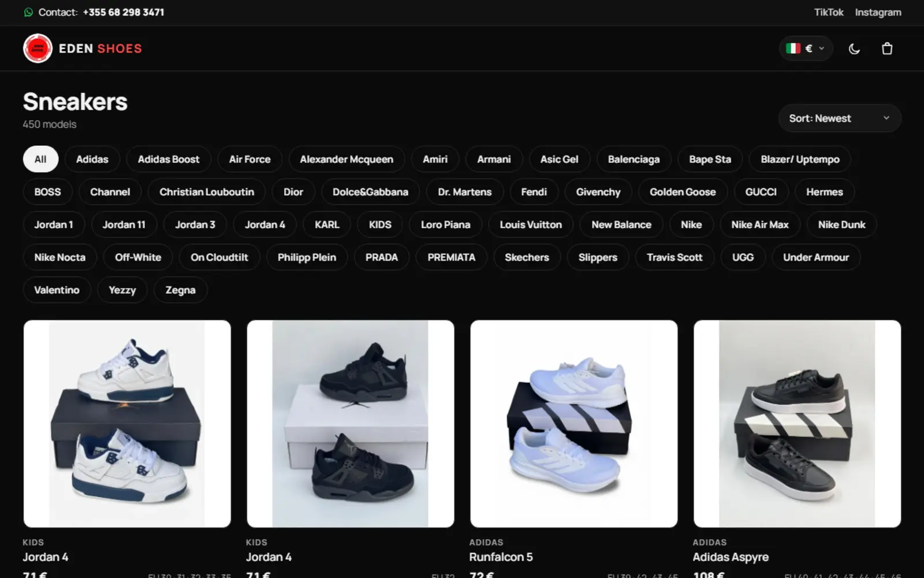Image resolution: width=924 pixels, height=578 pixels.
Task: Open the shopping bag cart
Action: point(887,49)
